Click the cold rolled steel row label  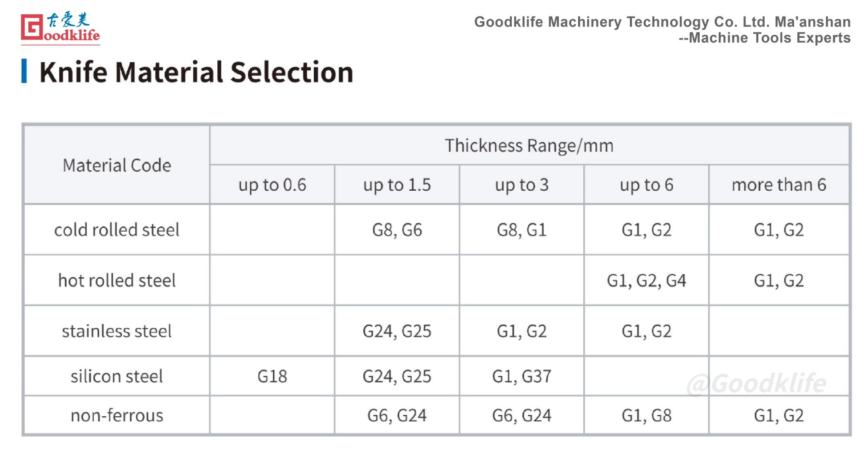pos(117,230)
